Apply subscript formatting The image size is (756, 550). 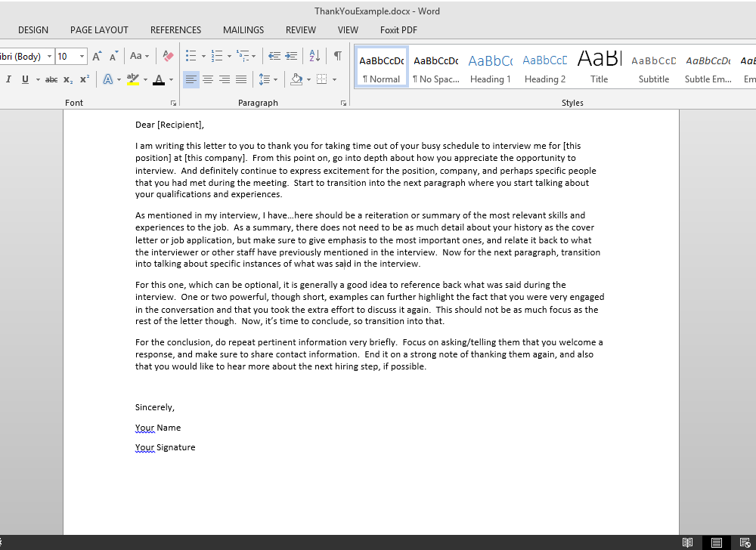click(69, 80)
